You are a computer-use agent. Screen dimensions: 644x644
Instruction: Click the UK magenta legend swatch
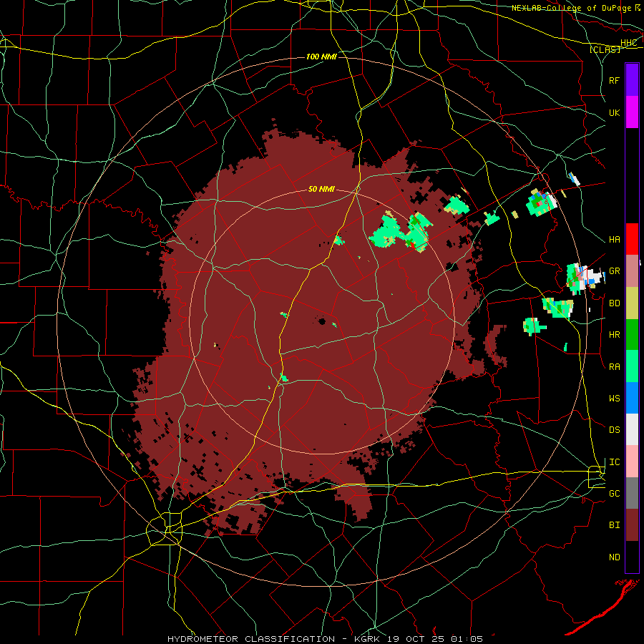(x=632, y=112)
